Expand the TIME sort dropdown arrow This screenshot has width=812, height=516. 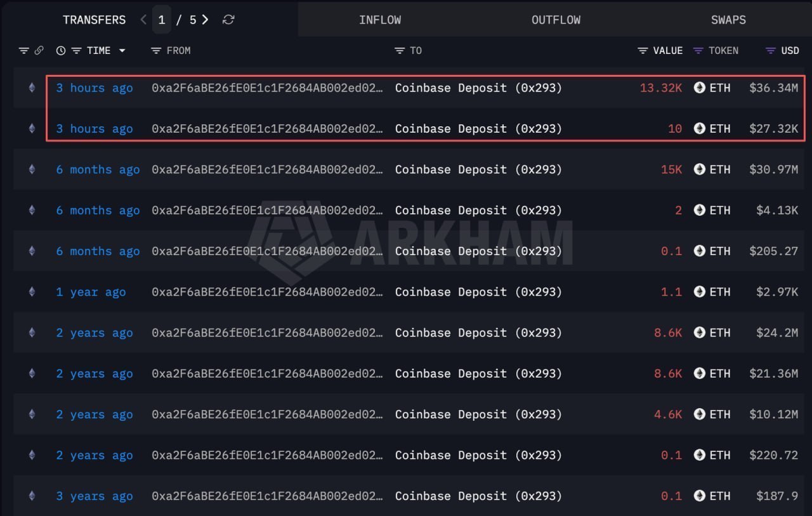(122, 51)
